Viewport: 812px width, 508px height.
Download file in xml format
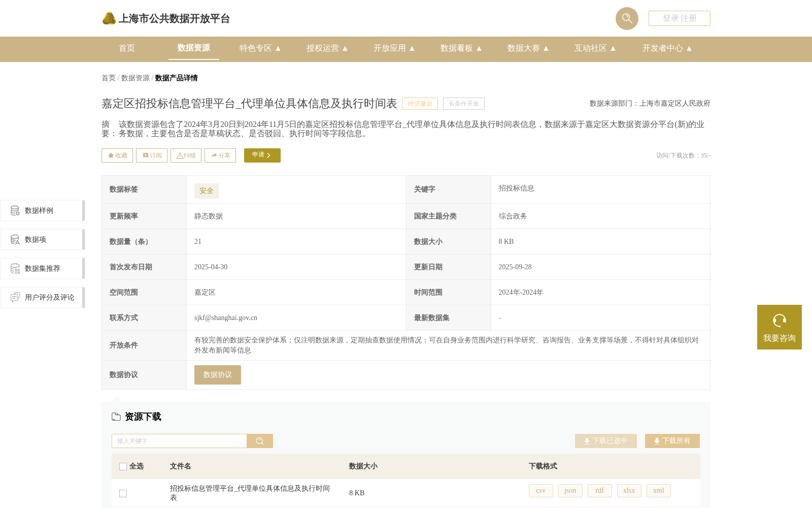point(659,491)
